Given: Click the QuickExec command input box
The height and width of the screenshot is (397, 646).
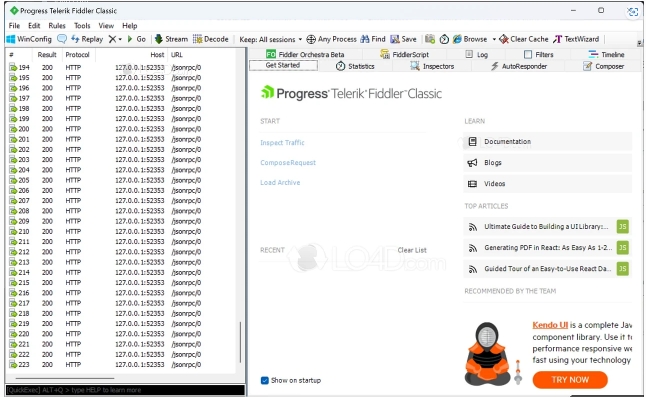Looking at the screenshot, I should [125, 390].
